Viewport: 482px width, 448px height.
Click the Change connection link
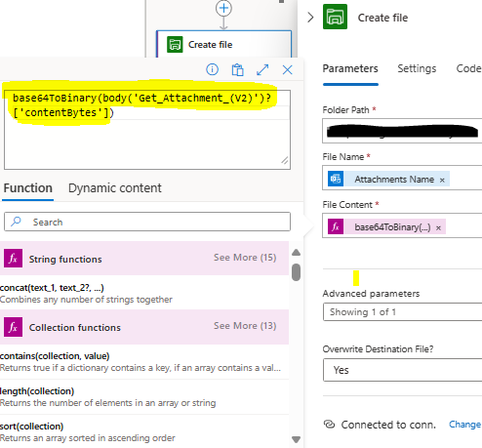(x=464, y=425)
